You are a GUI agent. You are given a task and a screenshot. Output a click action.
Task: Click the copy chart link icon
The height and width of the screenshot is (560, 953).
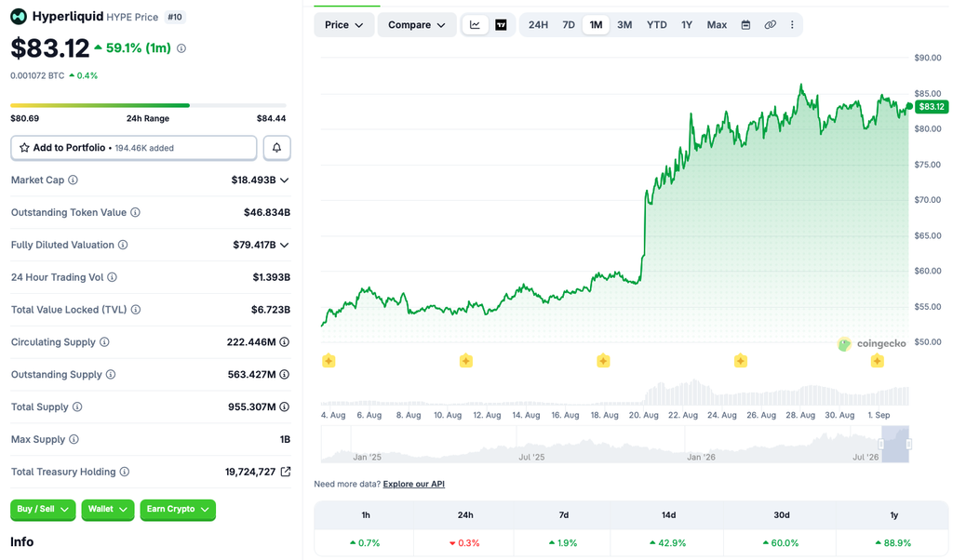(770, 25)
